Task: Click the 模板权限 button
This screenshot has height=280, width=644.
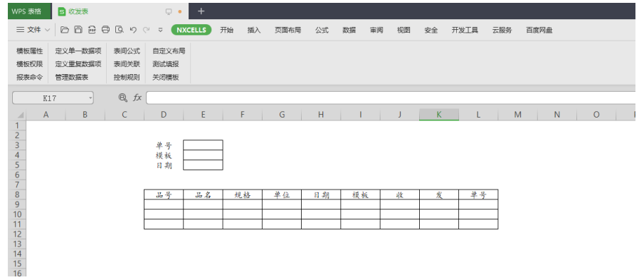Action: point(30,64)
